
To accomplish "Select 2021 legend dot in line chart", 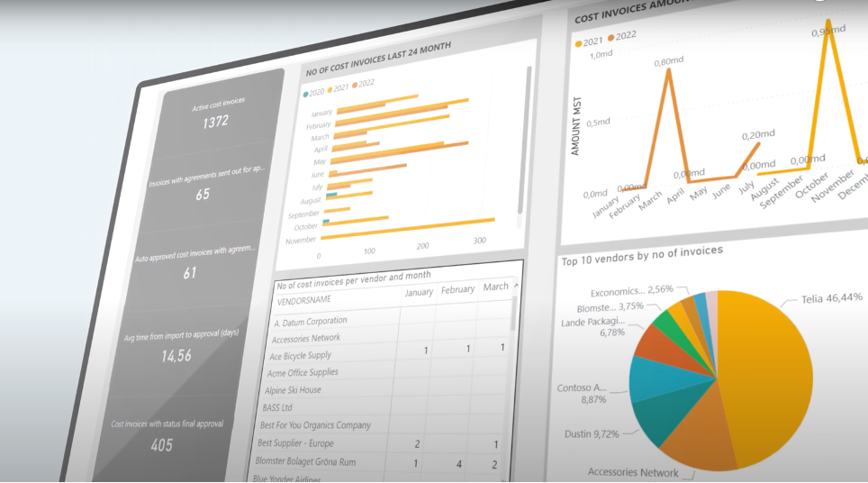I will point(579,41).
